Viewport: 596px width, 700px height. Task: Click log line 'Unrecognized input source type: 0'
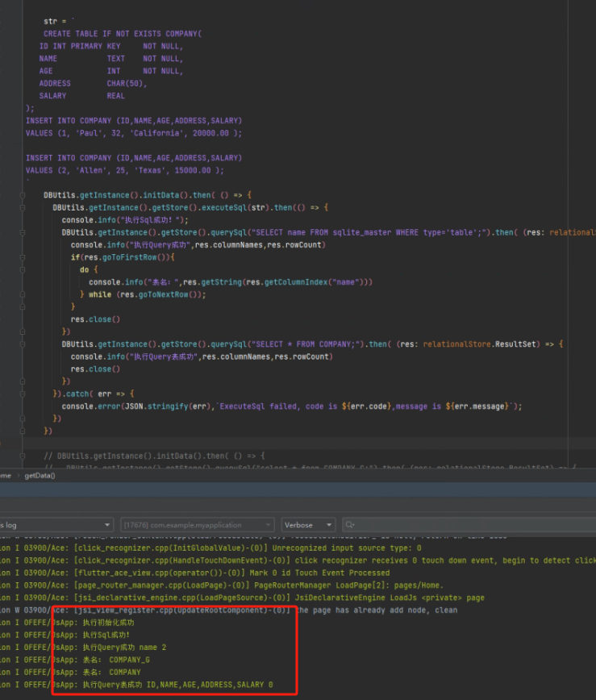pos(210,548)
